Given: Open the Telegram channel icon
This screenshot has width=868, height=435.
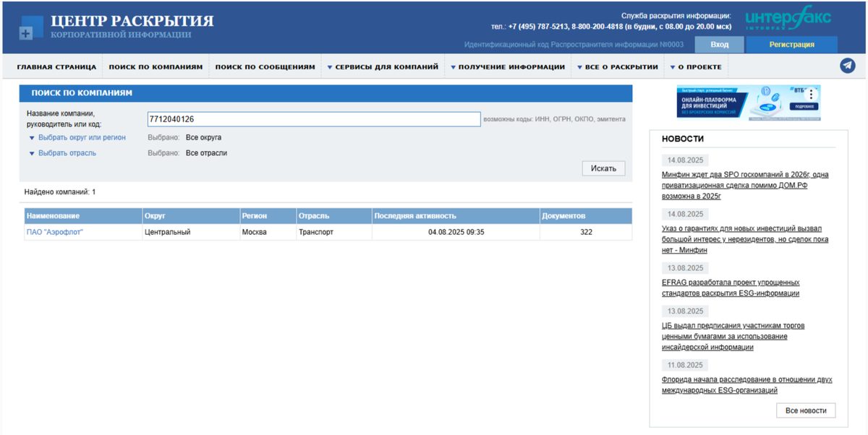Looking at the screenshot, I should [x=847, y=66].
